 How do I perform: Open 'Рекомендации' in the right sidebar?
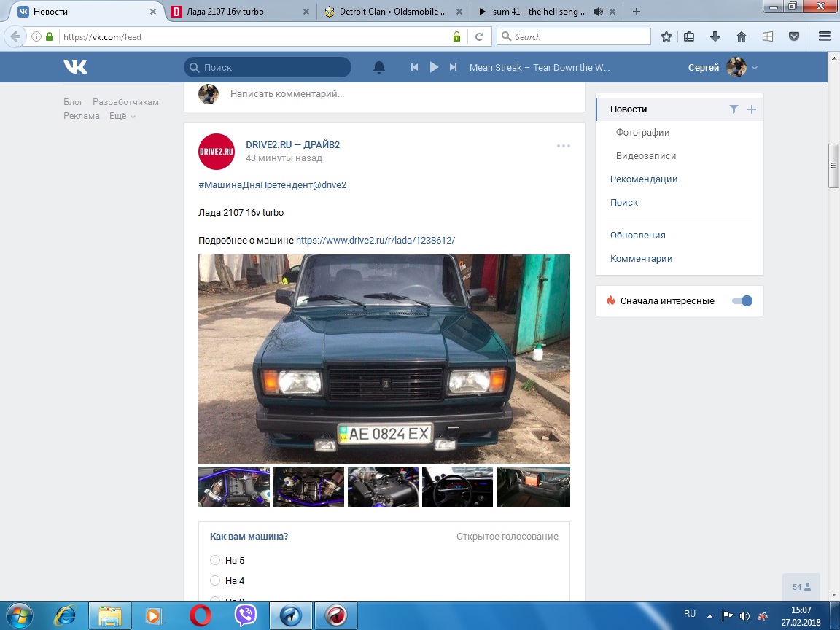(644, 179)
